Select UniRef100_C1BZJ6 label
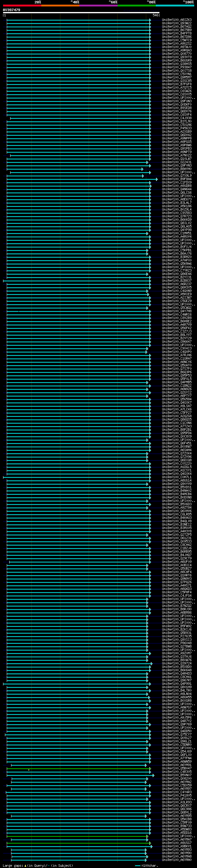The image size is (197, 868). pos(176,548)
